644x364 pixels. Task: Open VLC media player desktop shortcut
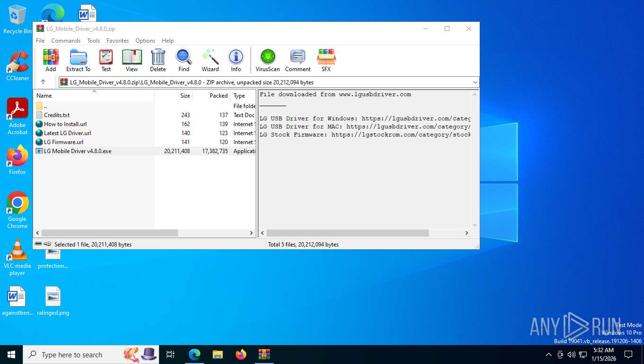coord(18,257)
